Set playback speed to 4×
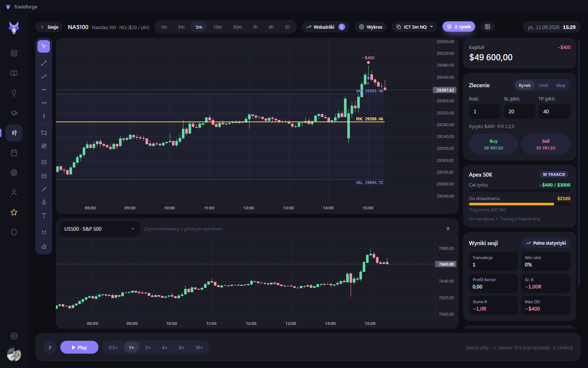The image size is (588, 368). point(165,347)
